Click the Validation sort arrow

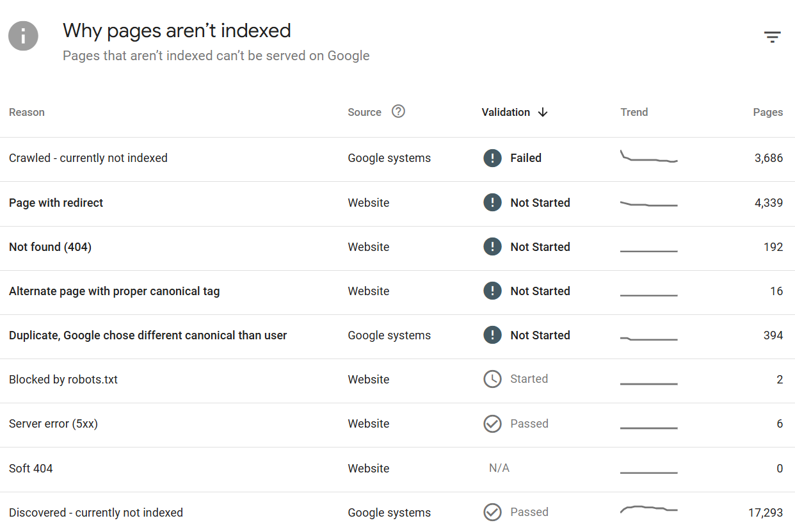point(543,112)
